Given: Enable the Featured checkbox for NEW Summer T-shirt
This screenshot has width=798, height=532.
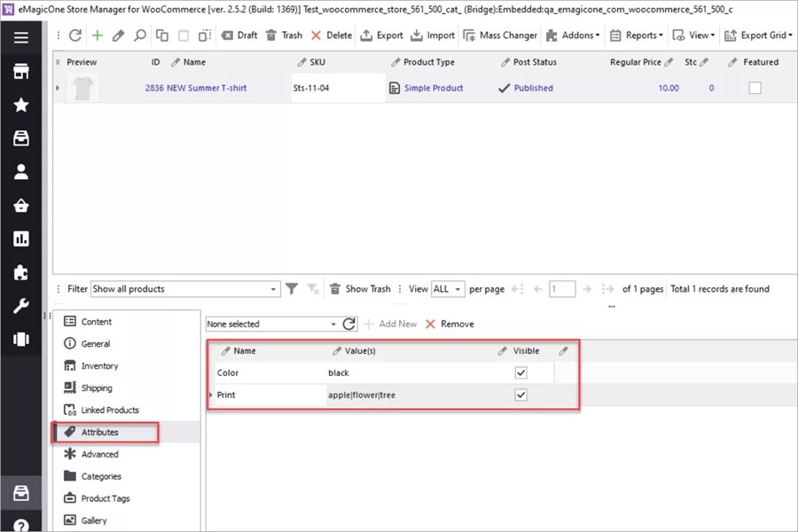Looking at the screenshot, I should click(755, 88).
